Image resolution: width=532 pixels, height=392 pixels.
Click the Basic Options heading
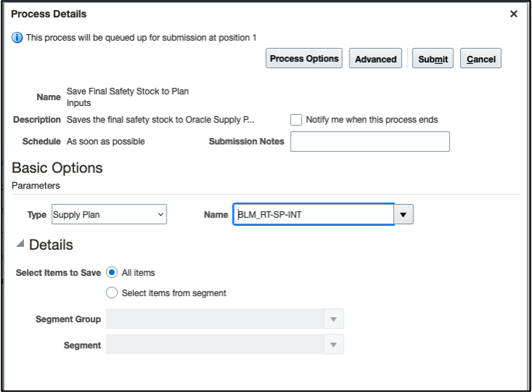(x=57, y=168)
